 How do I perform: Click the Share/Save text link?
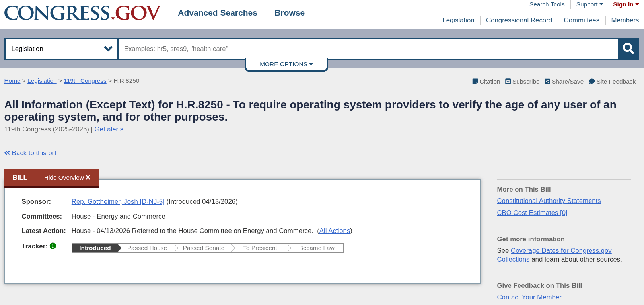point(568,82)
